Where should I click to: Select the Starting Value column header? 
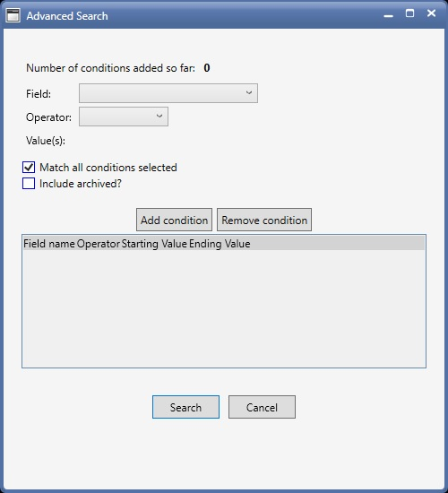pyautogui.click(x=154, y=244)
